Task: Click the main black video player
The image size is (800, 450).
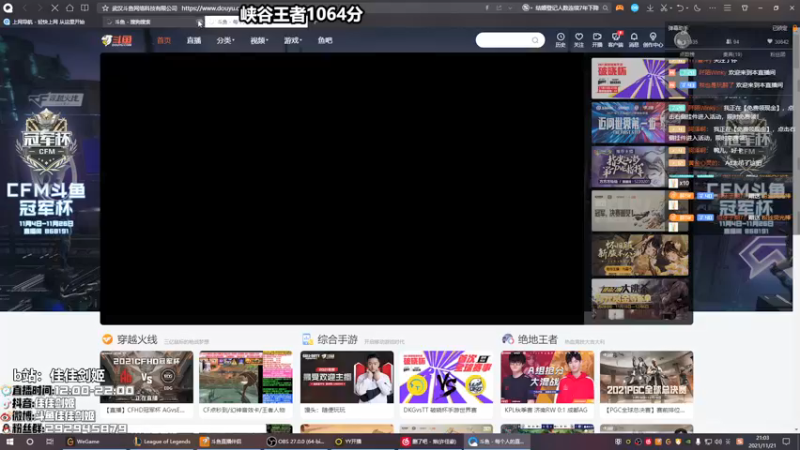Action: coord(342,188)
